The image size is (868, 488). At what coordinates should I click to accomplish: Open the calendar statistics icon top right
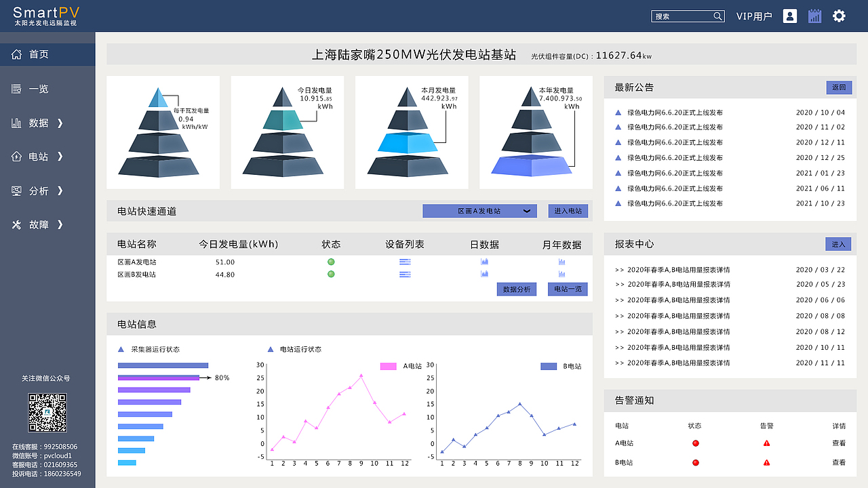[x=814, y=16]
